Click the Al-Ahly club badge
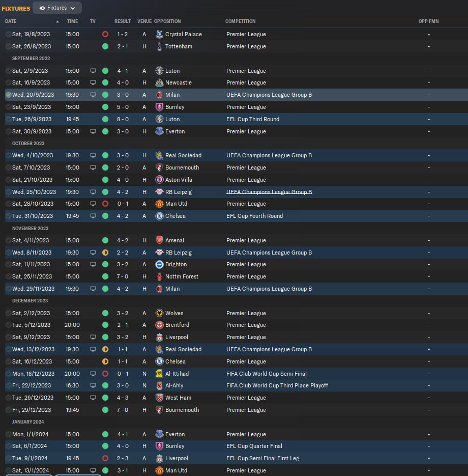This screenshot has width=468, height=476. (159, 385)
